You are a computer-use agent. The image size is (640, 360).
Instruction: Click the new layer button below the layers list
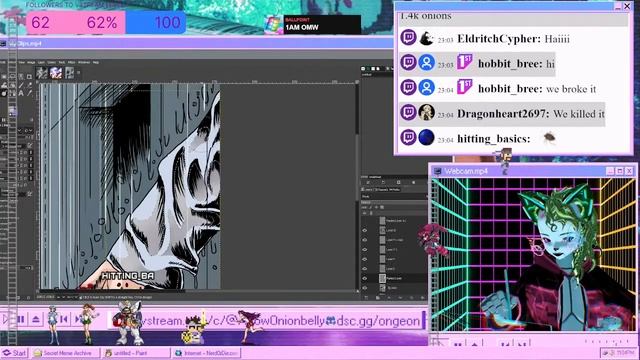[366, 298]
